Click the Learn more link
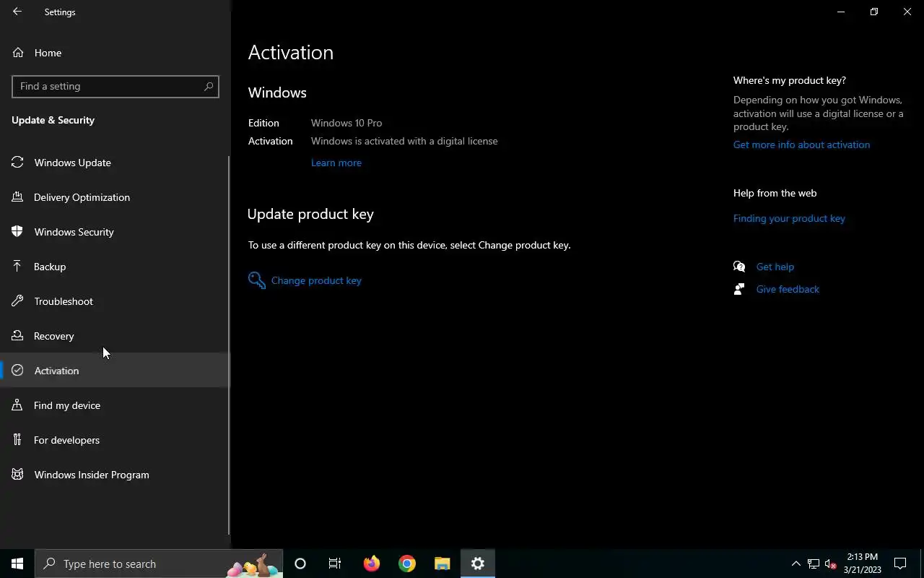Screen dimensions: 924x578 coord(336,163)
